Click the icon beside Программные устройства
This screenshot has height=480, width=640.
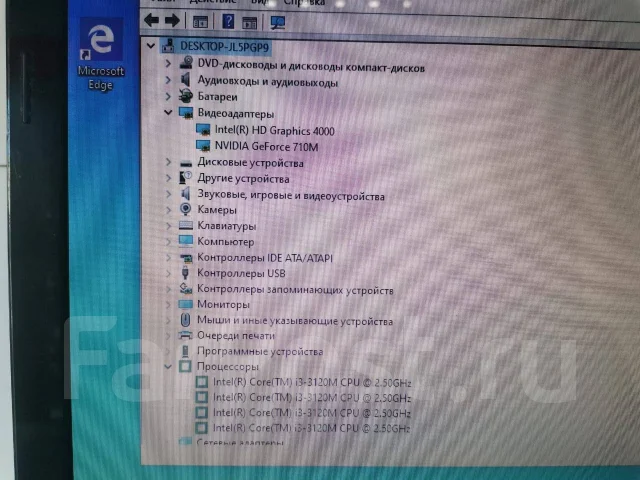coord(185,351)
